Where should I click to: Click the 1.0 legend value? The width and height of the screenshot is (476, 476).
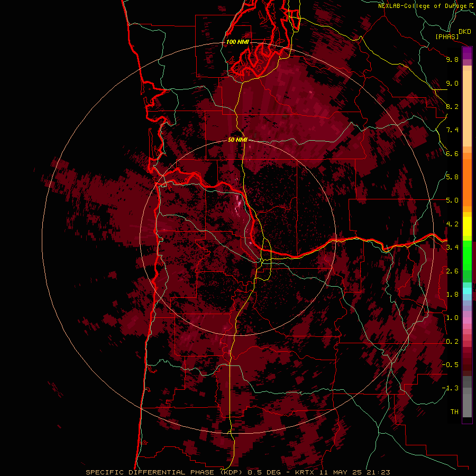(x=452, y=318)
